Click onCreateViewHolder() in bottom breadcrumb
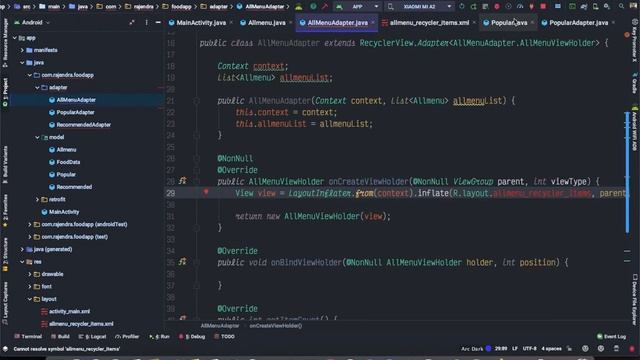Image resolution: width=640 pixels, height=360 pixels. pyautogui.click(x=276, y=326)
